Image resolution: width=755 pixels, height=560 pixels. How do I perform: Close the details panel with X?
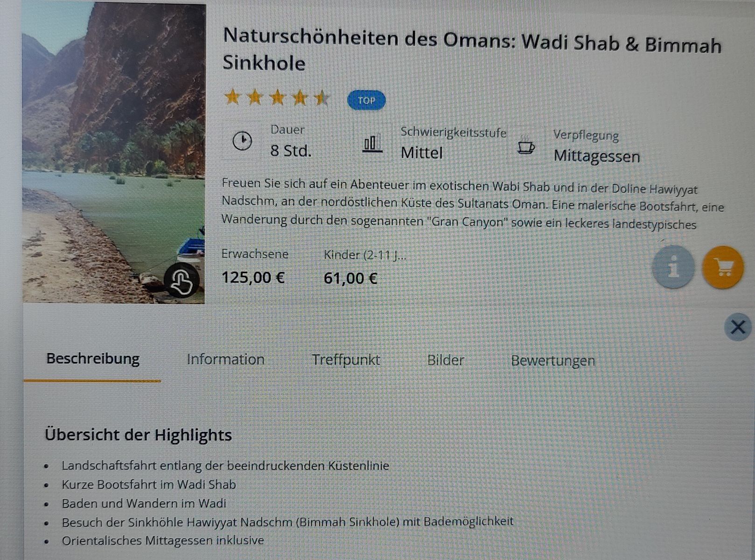[x=738, y=327]
